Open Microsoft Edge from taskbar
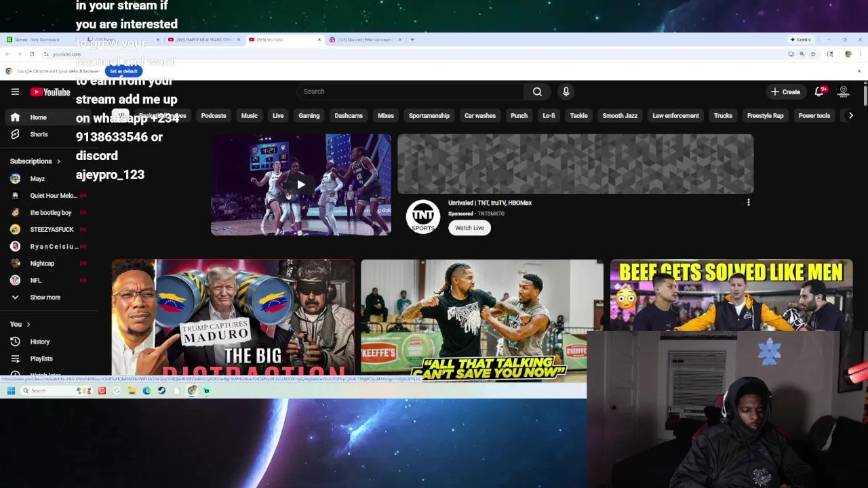The width and height of the screenshot is (868, 488). [x=146, y=390]
